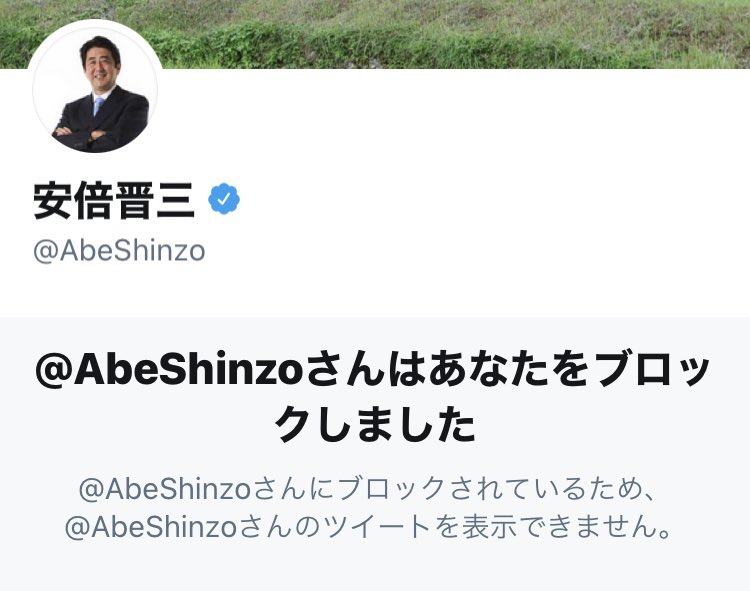Click the @ symbol in the gray username

[45, 252]
